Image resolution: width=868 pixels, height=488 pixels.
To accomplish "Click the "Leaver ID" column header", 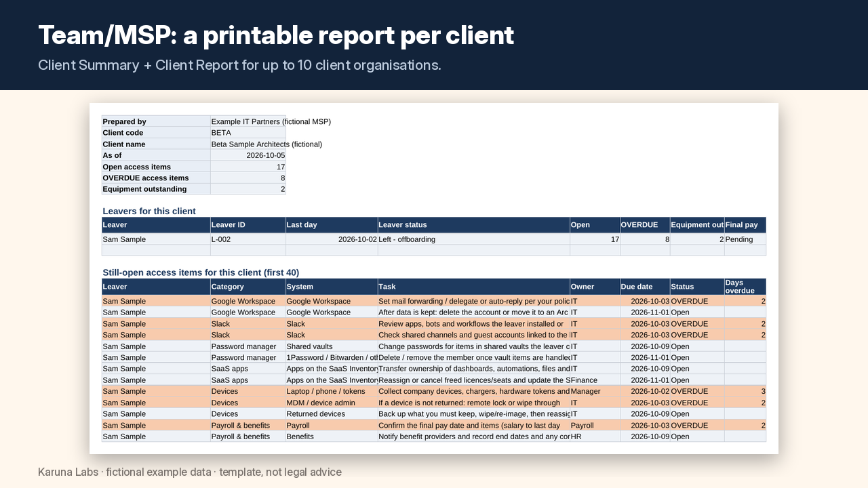I will pyautogui.click(x=248, y=225).
